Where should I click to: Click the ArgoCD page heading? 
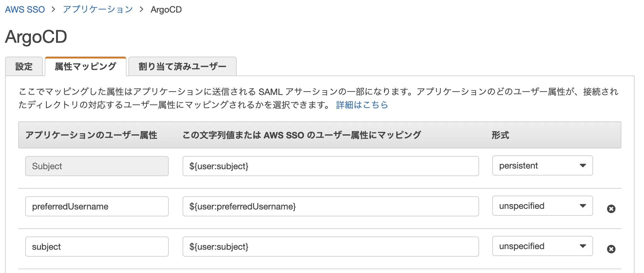(x=36, y=37)
